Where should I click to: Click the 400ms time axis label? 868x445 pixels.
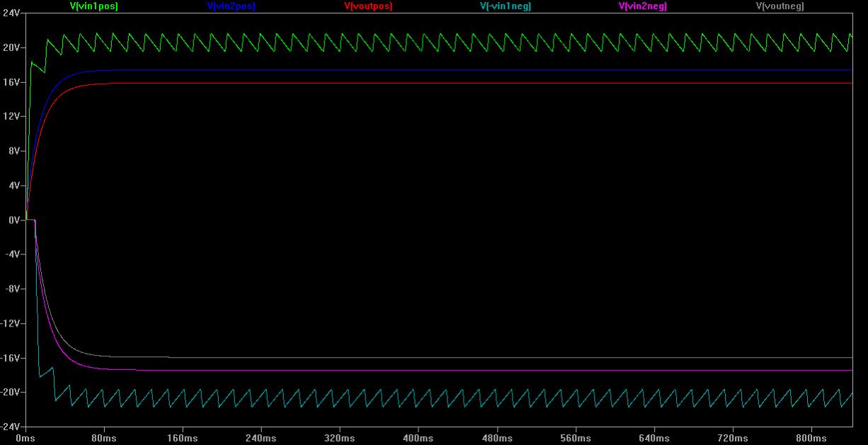click(x=418, y=439)
